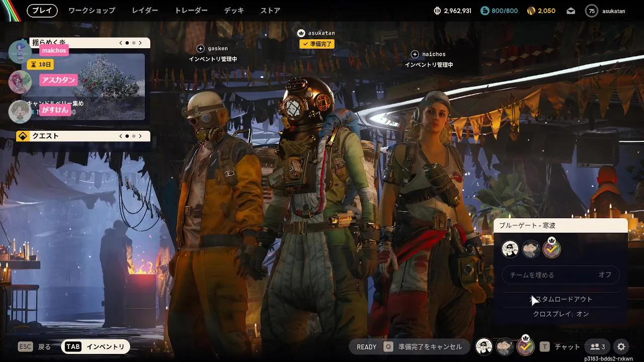Open the candleberry event thumbnail
644x362 pixels.
86,87
